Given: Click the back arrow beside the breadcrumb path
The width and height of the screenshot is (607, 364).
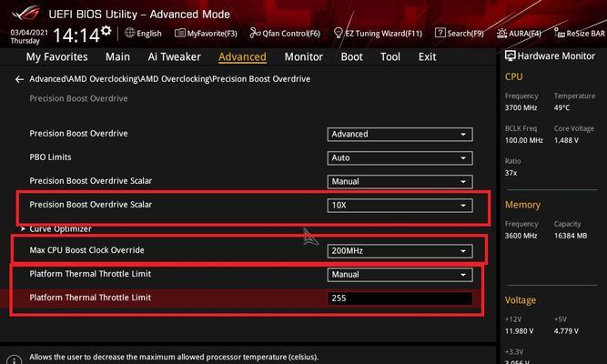Looking at the screenshot, I should [19, 79].
